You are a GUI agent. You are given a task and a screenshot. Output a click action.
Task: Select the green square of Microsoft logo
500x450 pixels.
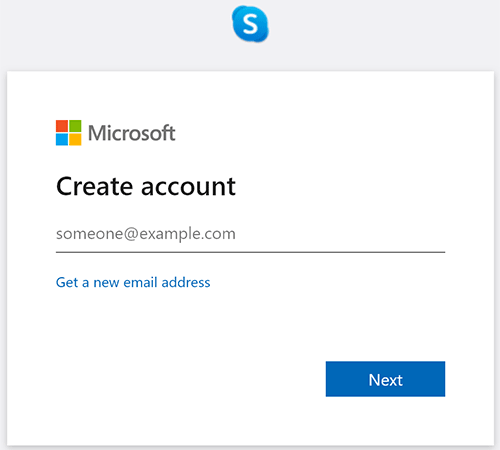75,126
